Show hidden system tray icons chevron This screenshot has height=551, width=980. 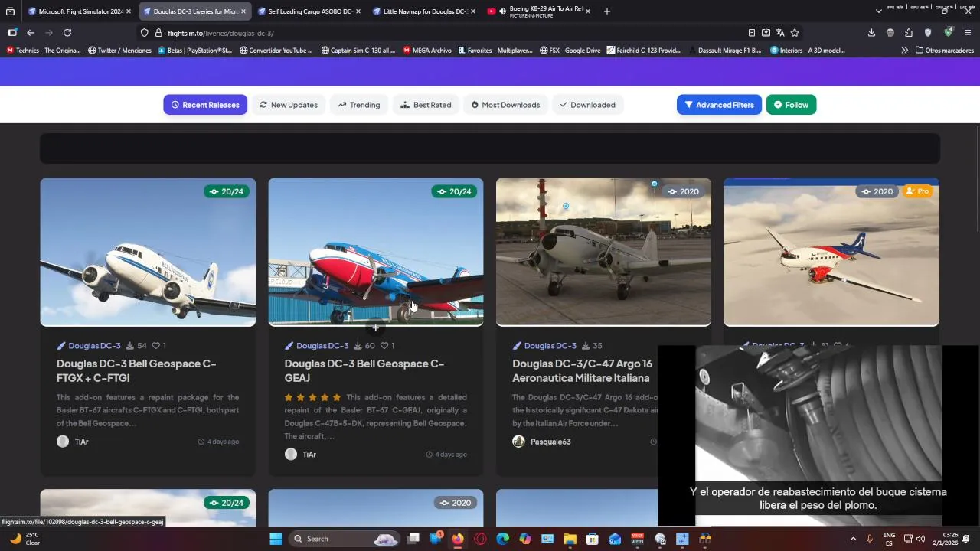pos(853,539)
